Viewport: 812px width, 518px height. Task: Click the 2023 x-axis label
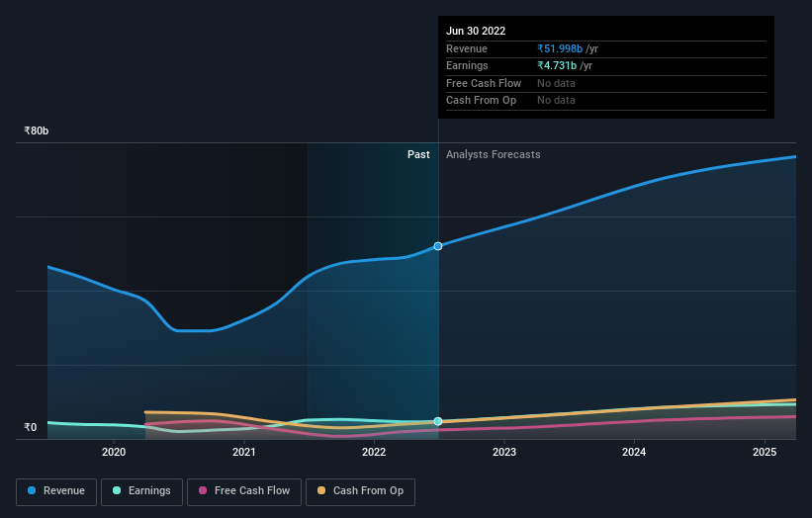(x=503, y=453)
